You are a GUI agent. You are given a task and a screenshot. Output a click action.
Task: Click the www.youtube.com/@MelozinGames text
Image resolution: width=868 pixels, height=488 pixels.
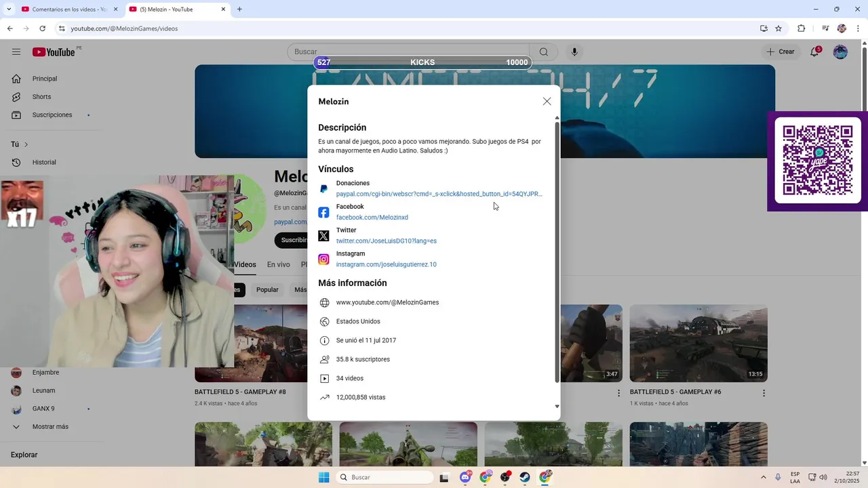pos(387,302)
